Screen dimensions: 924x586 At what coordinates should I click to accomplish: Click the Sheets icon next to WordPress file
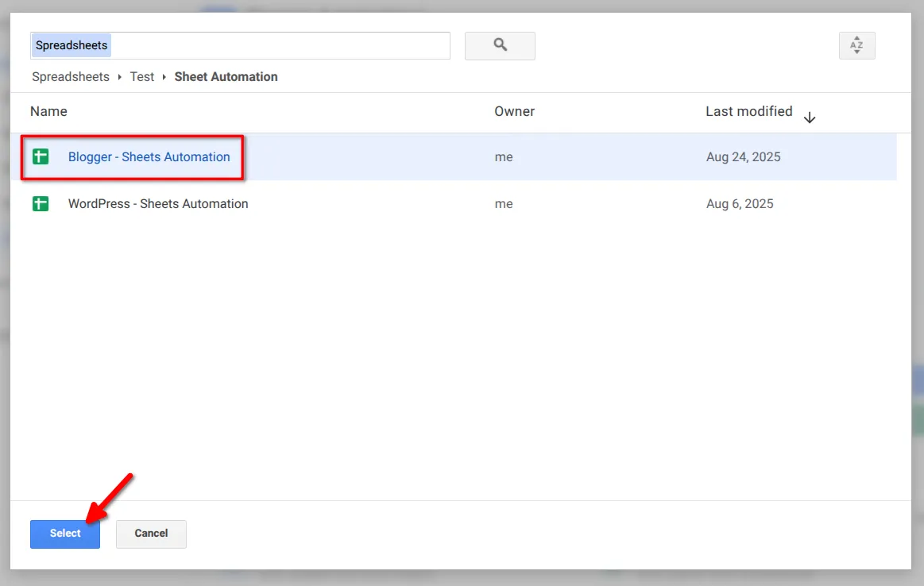tap(41, 204)
